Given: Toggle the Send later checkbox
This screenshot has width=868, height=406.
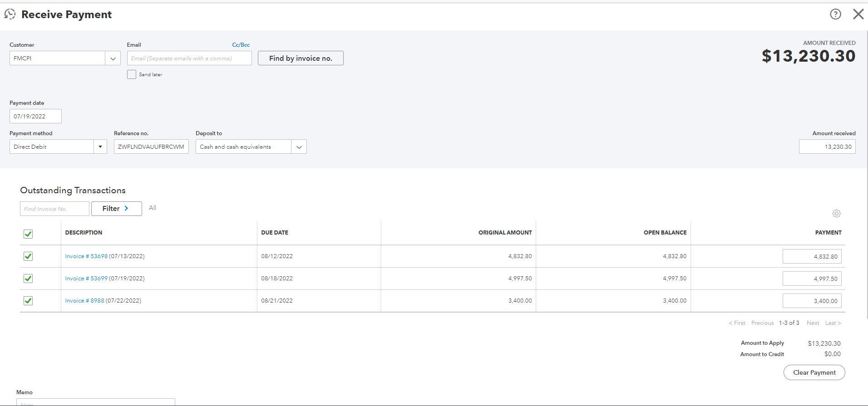Looking at the screenshot, I should pos(132,74).
